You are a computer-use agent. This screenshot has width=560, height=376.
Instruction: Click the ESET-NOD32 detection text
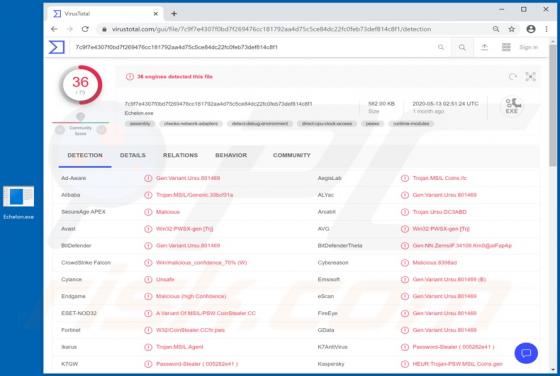pos(206,313)
